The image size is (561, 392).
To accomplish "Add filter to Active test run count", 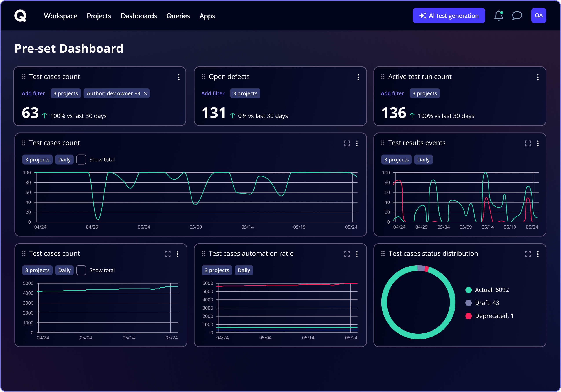I will pyautogui.click(x=392, y=93).
